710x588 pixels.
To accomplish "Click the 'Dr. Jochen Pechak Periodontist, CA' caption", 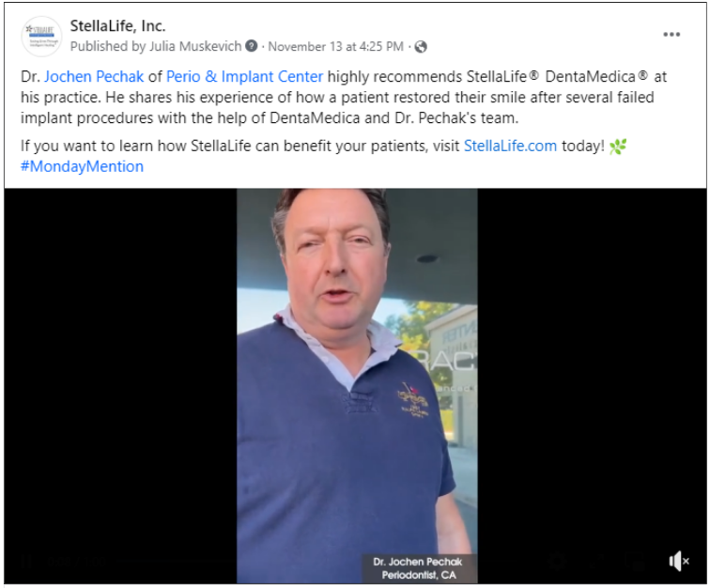I will coord(419,568).
